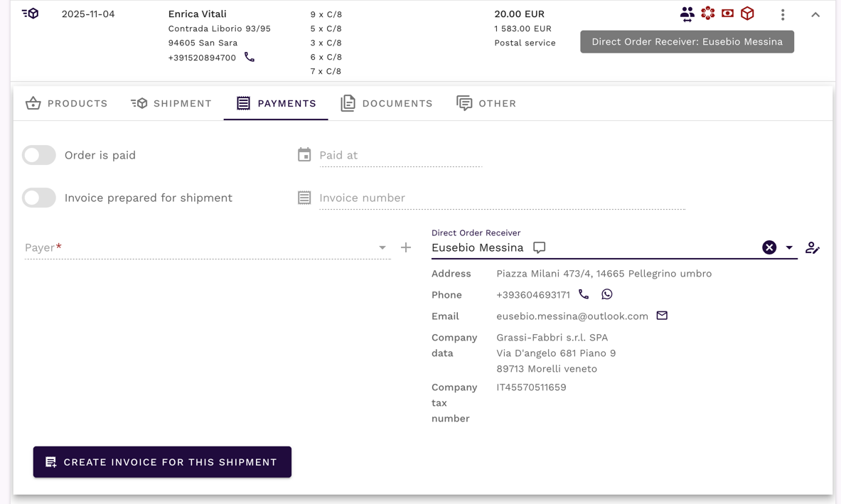Click the plus icon to add a payer
The image size is (841, 504).
click(406, 247)
